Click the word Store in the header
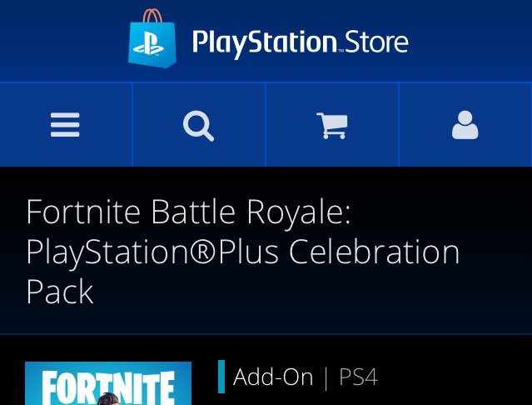The image size is (532, 405). tap(376, 42)
